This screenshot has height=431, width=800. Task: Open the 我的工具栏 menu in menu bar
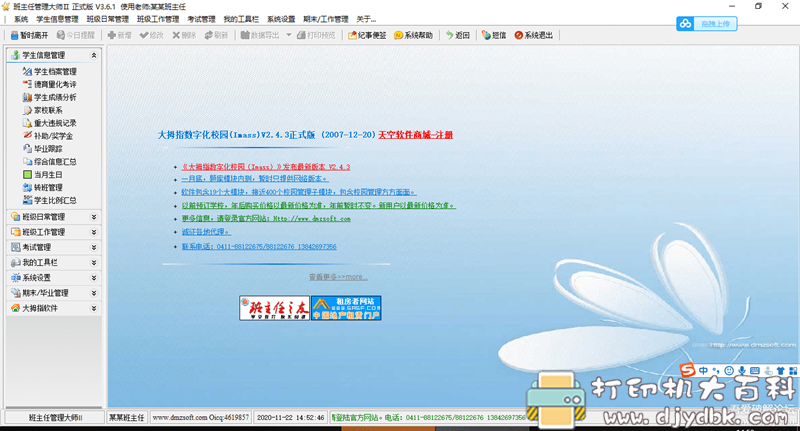tap(241, 19)
